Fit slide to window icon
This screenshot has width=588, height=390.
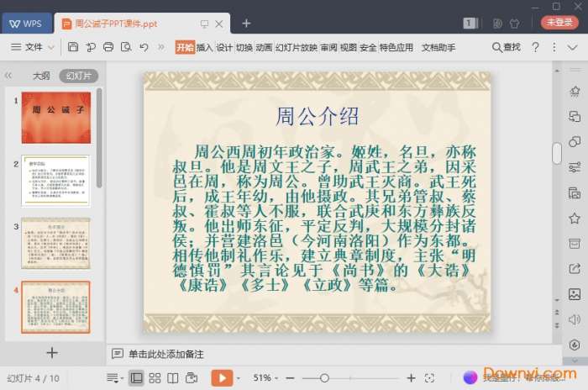pos(429,378)
